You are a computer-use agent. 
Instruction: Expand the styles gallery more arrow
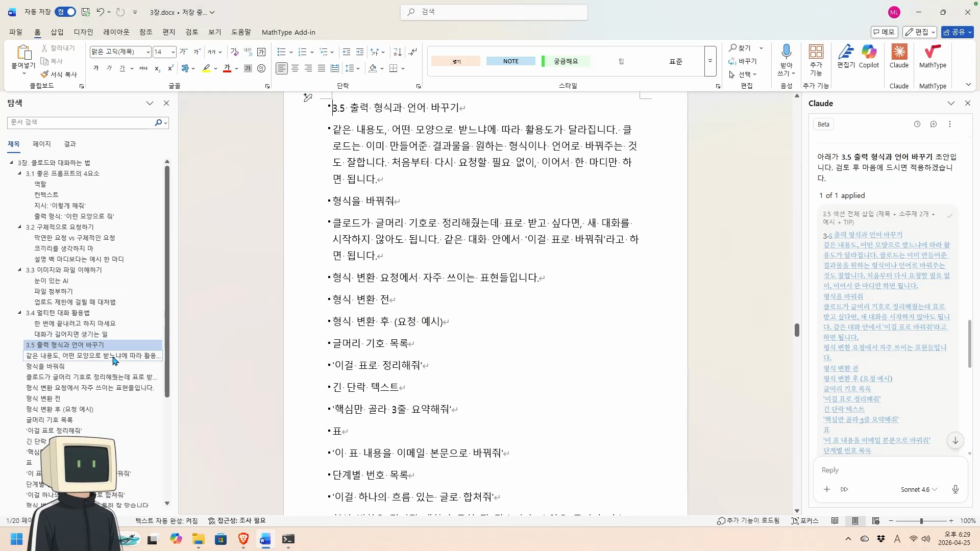point(710,61)
